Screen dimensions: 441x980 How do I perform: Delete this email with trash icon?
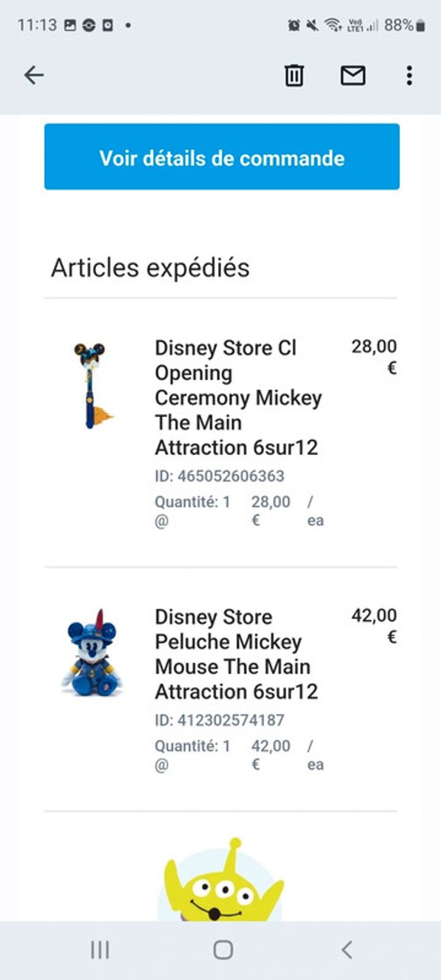[294, 76]
